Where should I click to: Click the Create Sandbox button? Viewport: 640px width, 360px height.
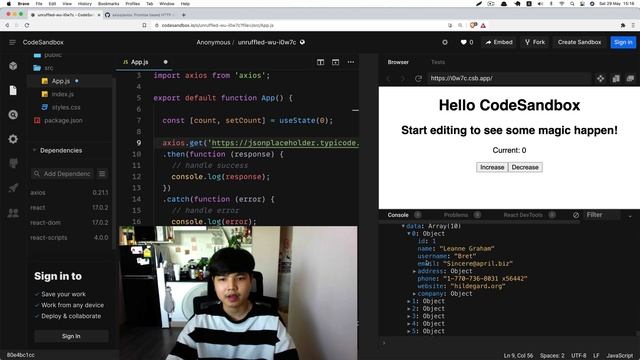579,42
